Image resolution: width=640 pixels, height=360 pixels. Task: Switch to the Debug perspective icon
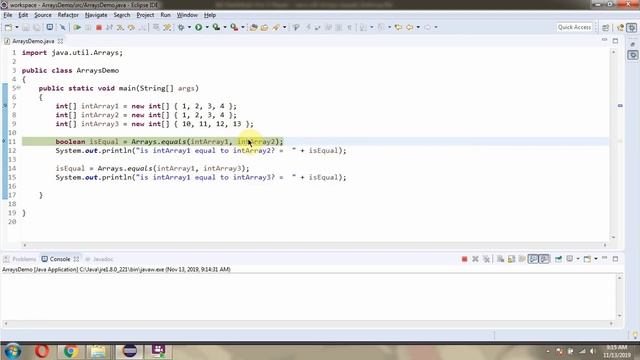(x=631, y=27)
